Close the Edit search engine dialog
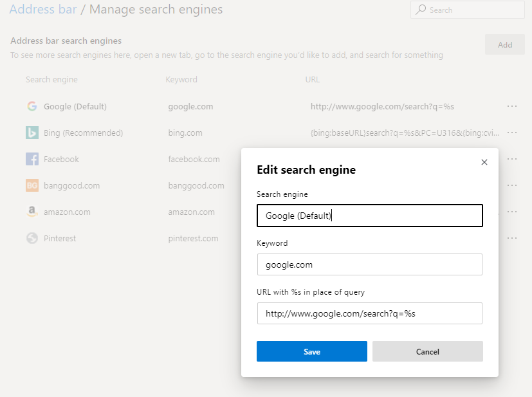The image size is (532, 397). tap(484, 162)
